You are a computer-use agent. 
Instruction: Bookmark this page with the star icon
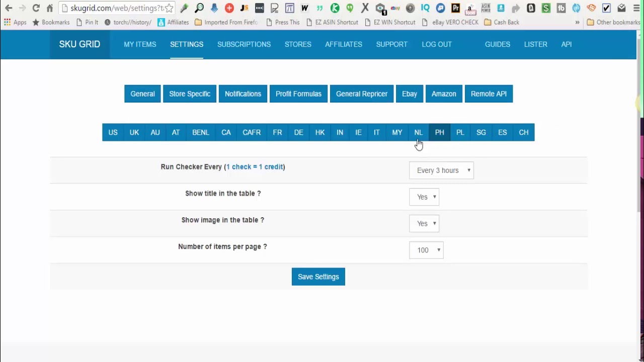(169, 8)
